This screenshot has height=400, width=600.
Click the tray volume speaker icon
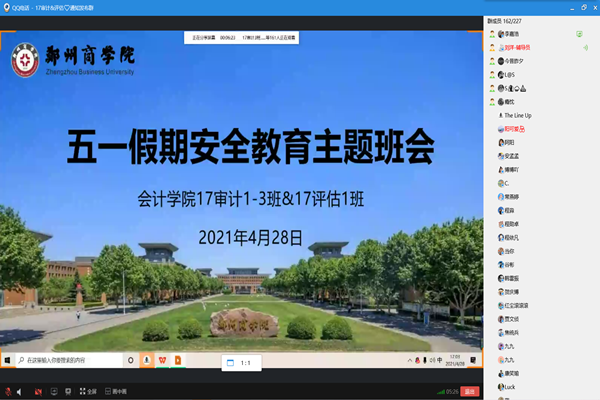(432, 360)
